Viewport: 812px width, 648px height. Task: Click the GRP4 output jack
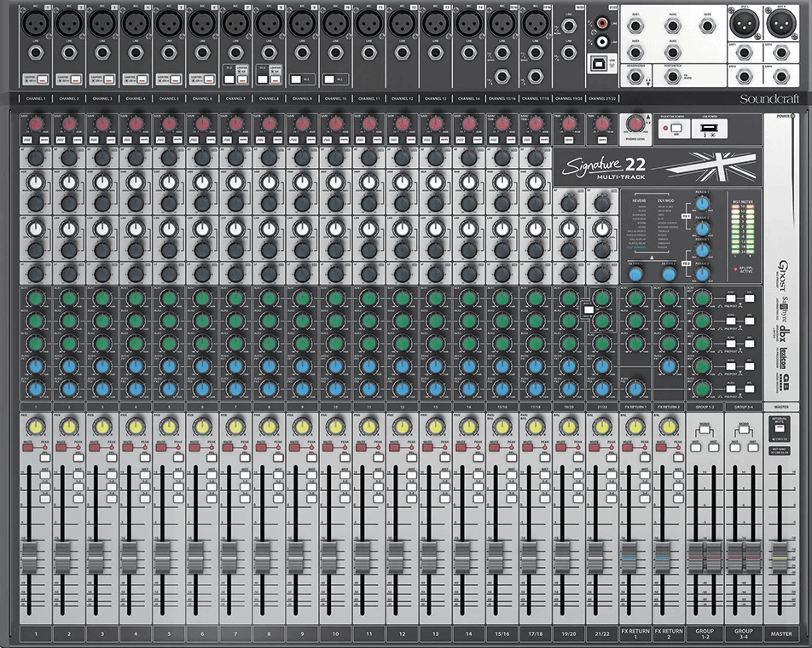pyautogui.click(x=781, y=77)
